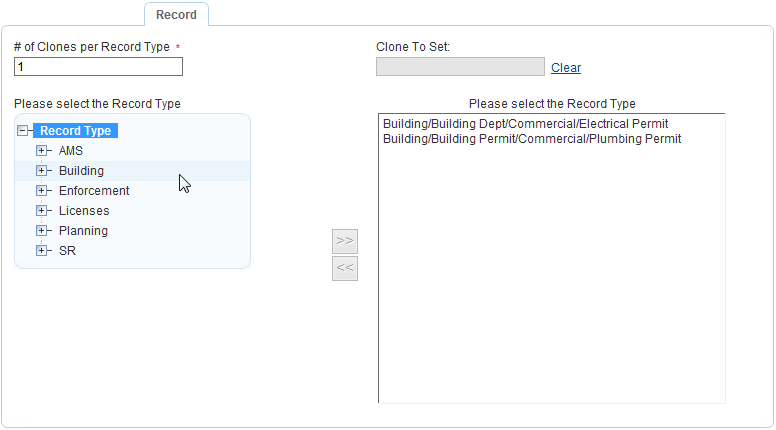776x430 pixels.
Task: Select the Commercial Plumbing Permit entry
Action: (531, 139)
